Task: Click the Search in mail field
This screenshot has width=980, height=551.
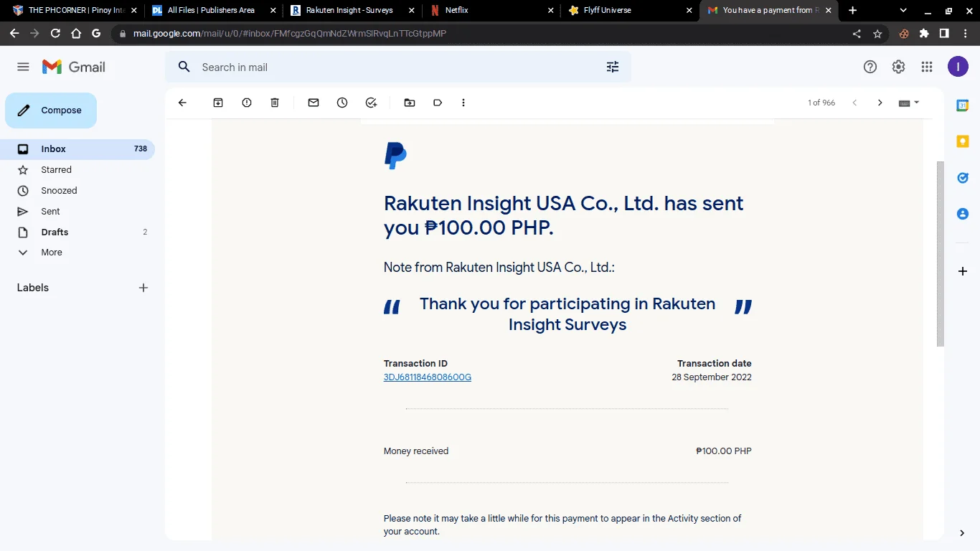Action: click(x=398, y=67)
